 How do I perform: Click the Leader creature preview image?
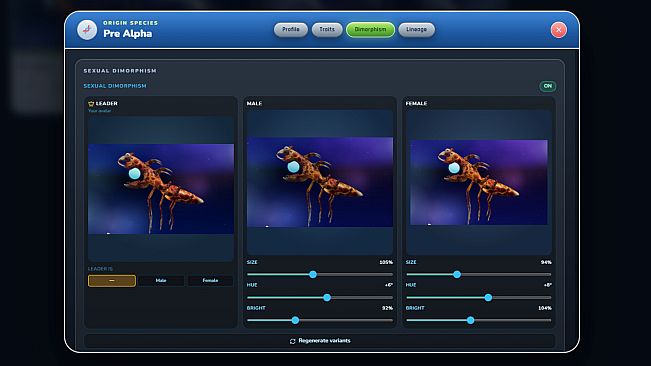[161, 189]
